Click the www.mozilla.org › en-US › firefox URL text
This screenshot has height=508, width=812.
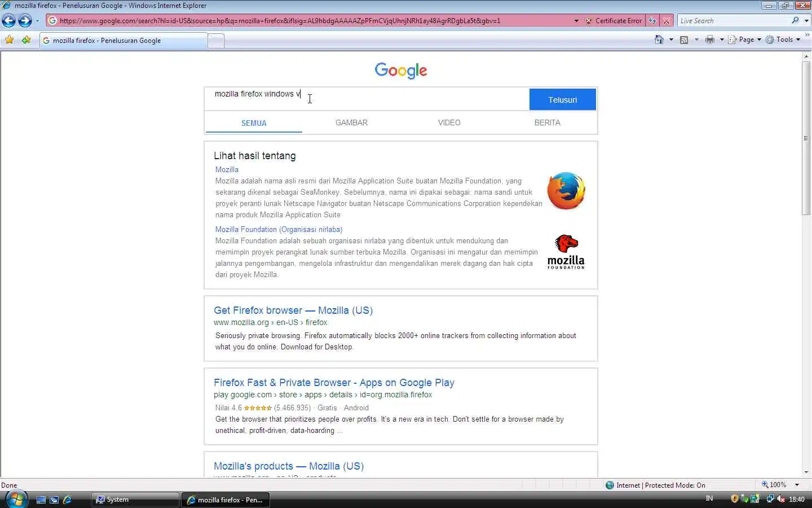[x=270, y=322]
